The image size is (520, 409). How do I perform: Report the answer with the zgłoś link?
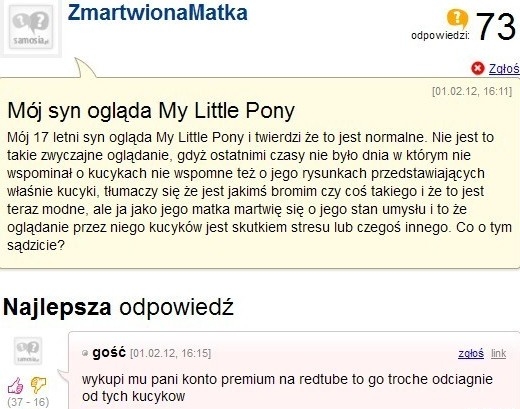coord(471,353)
